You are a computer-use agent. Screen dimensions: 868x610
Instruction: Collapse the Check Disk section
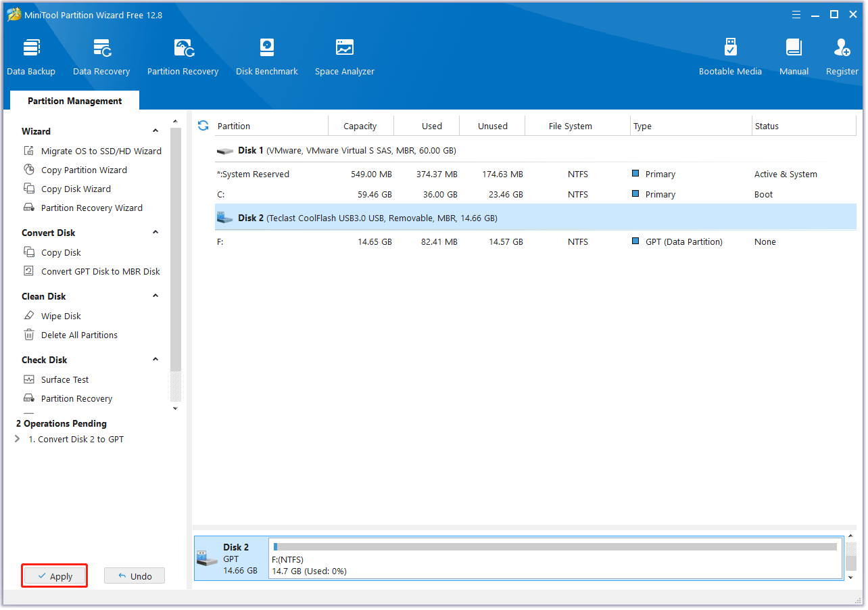tap(155, 360)
